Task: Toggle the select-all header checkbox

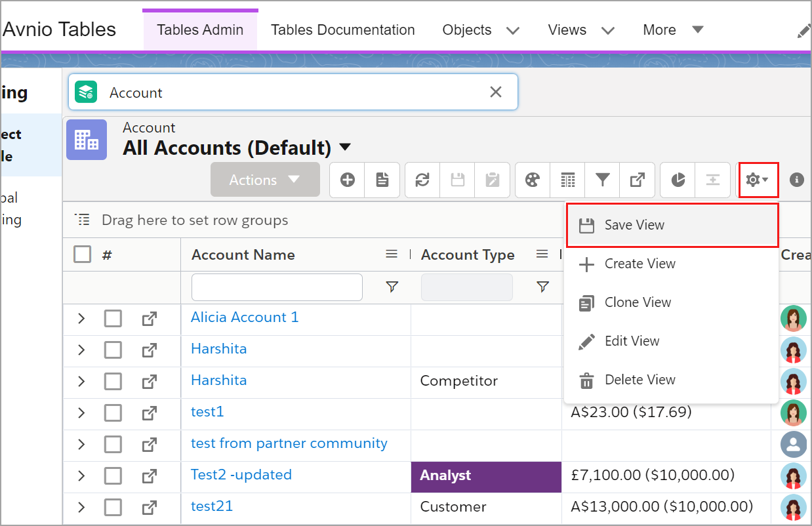Action: point(83,254)
